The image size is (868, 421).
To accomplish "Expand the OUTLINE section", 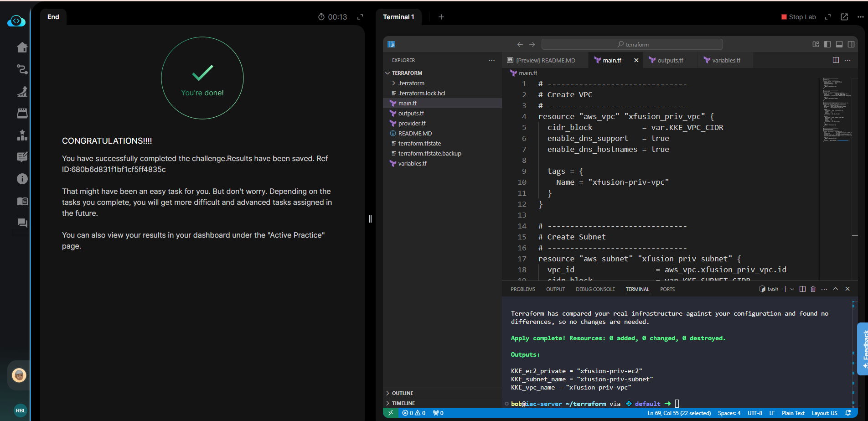I will [x=402, y=393].
